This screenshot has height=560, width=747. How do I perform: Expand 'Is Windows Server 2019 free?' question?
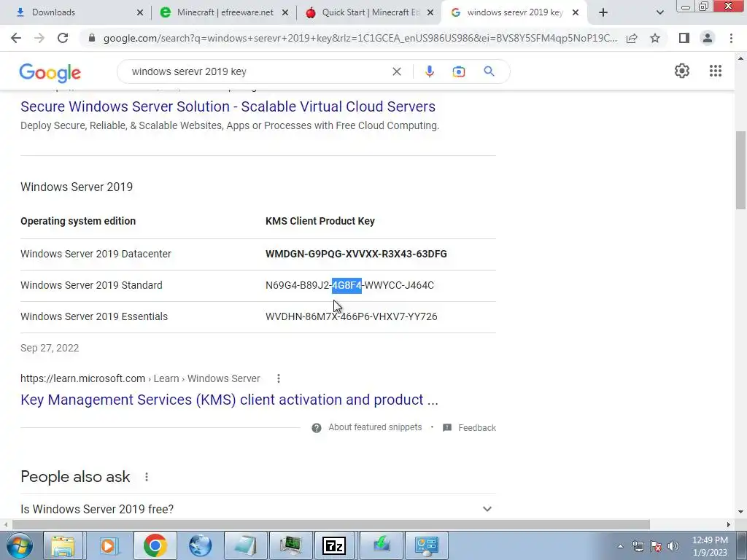[258, 509]
